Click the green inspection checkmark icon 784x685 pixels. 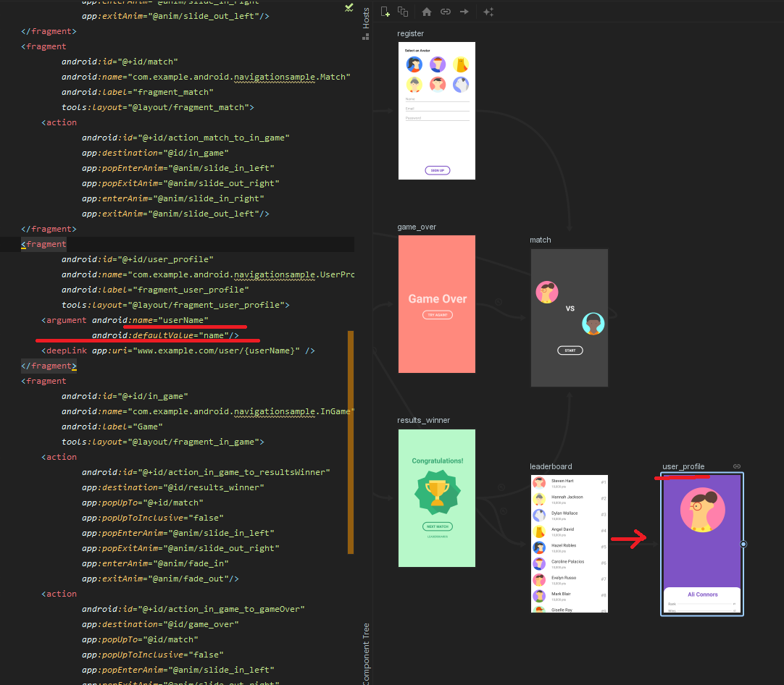pyautogui.click(x=349, y=7)
